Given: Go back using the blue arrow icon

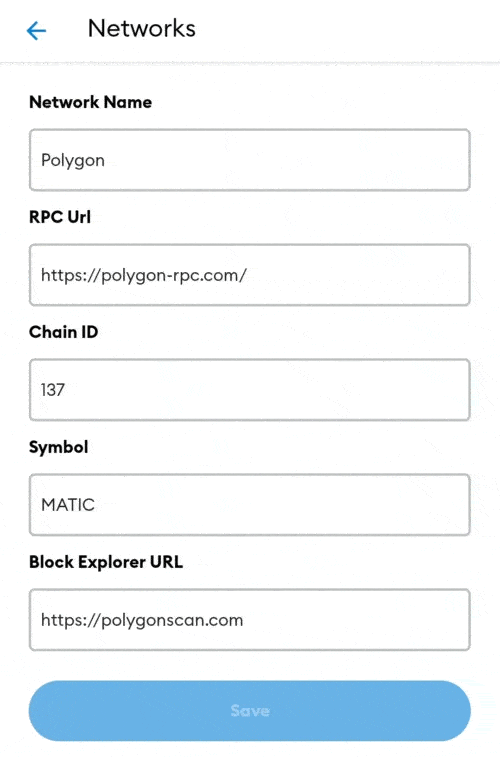Looking at the screenshot, I should 36,31.
